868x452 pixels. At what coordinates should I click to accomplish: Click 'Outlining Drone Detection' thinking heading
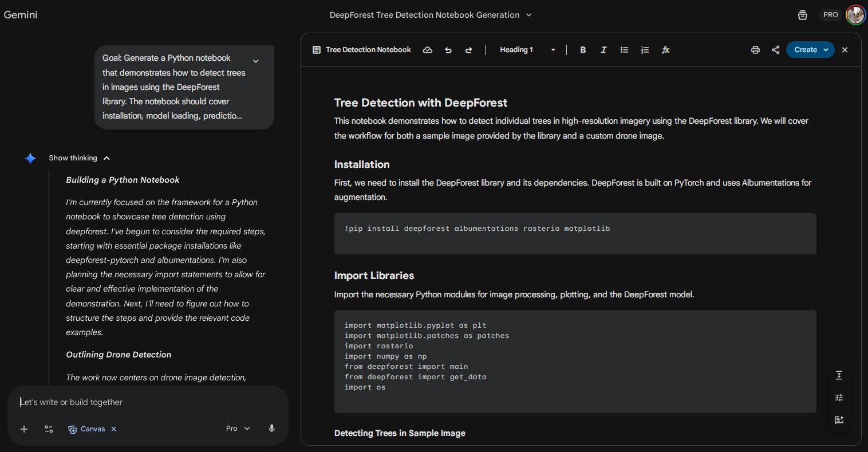(x=119, y=355)
